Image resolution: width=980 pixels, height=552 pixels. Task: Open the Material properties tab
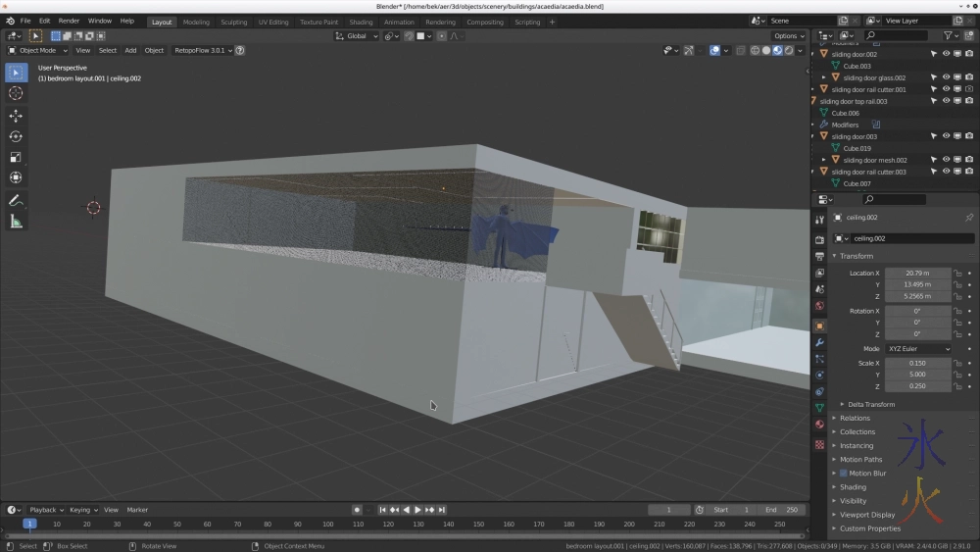[819, 424]
